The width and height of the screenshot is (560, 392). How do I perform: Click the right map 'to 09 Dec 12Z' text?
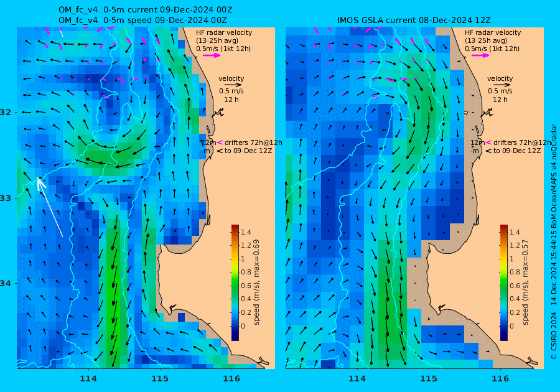[x=517, y=151]
